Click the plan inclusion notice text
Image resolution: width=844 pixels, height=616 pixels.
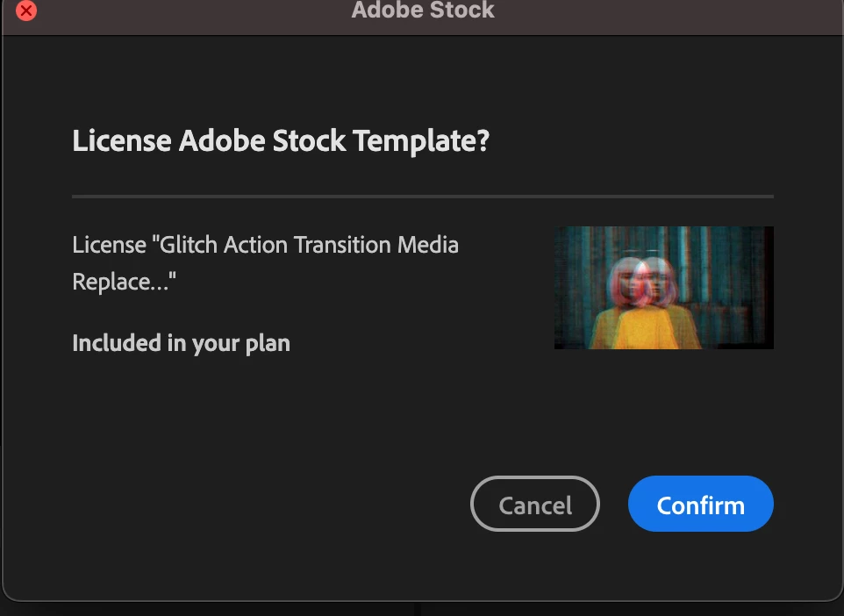181,342
